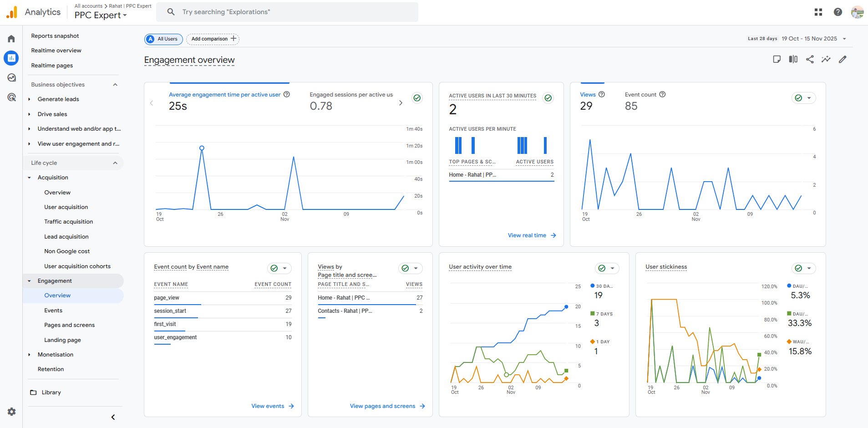This screenshot has height=428, width=868.
Task: Click the Add comparison button
Action: click(x=213, y=39)
